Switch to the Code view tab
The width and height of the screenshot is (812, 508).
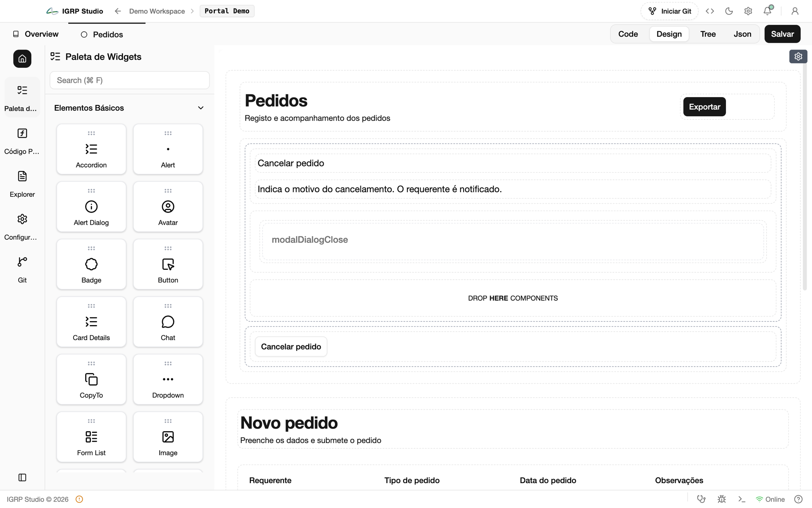[x=628, y=34]
